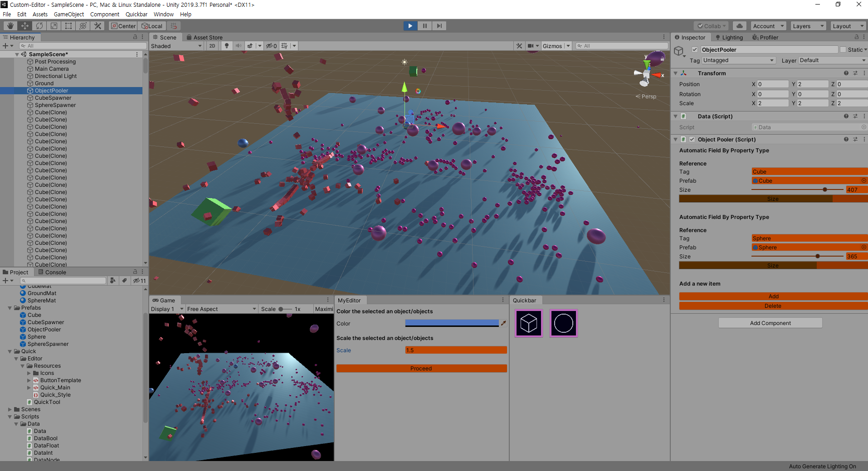868x471 pixels.
Task: Click the cube icon in Quickbar
Action: 529,323
